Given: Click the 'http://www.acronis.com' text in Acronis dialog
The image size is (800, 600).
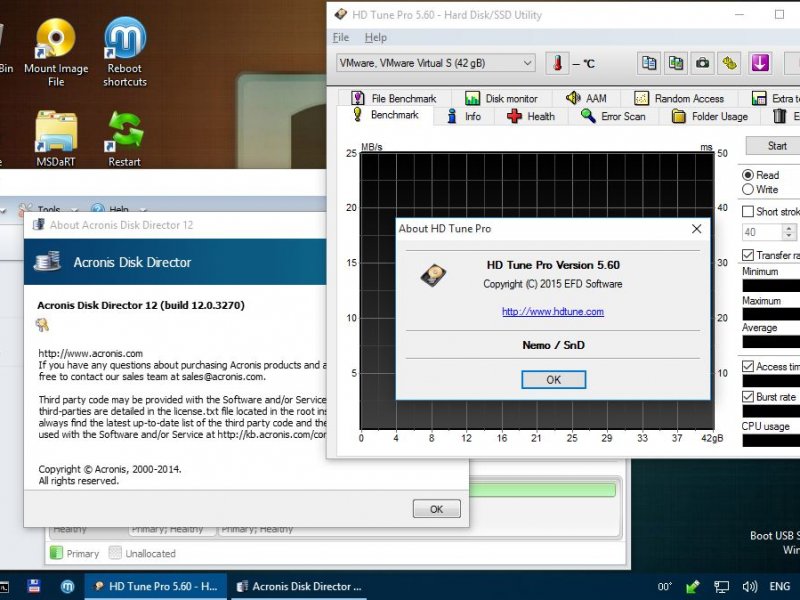Looking at the screenshot, I should tap(91, 353).
